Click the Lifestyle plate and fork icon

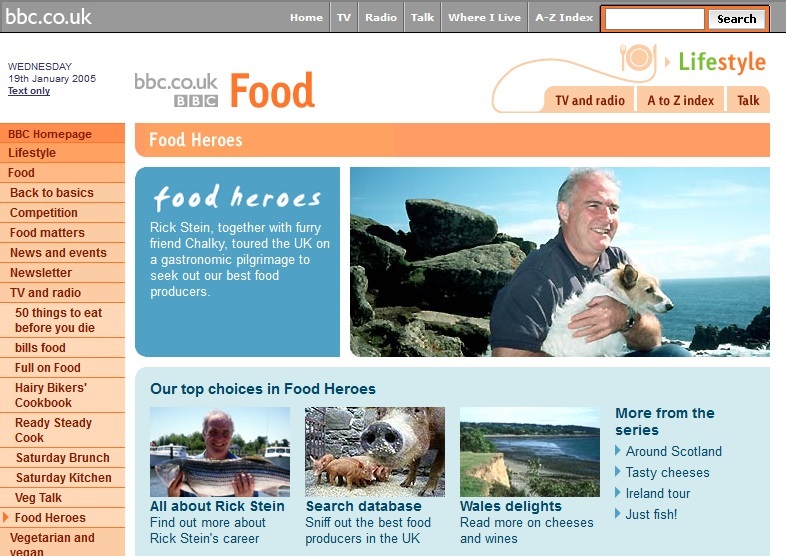[x=638, y=58]
